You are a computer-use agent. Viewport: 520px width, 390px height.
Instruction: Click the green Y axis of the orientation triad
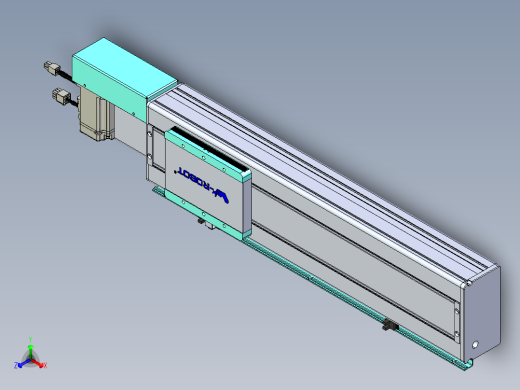pos(30,350)
